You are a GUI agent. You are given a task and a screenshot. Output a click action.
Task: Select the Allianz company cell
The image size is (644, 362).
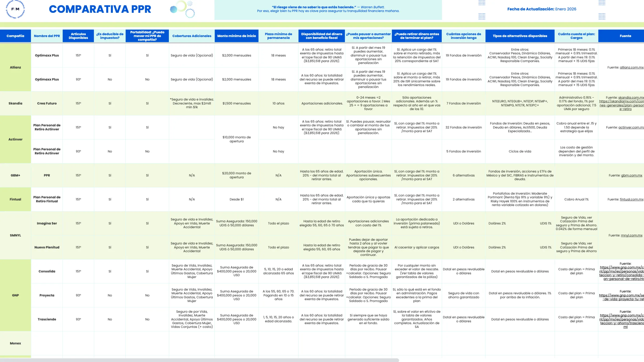[x=15, y=67]
